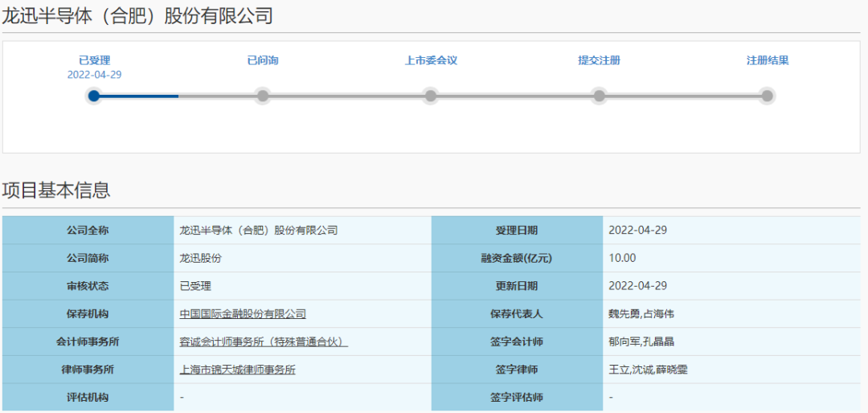Select the 已问询 stage label
This screenshot has height=413, width=868.
262,61
